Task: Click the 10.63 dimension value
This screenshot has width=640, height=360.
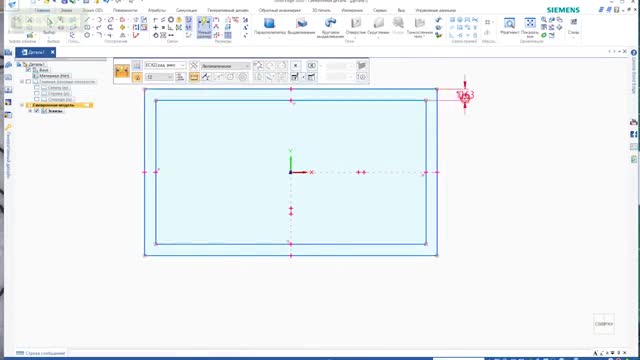Action: click(465, 95)
